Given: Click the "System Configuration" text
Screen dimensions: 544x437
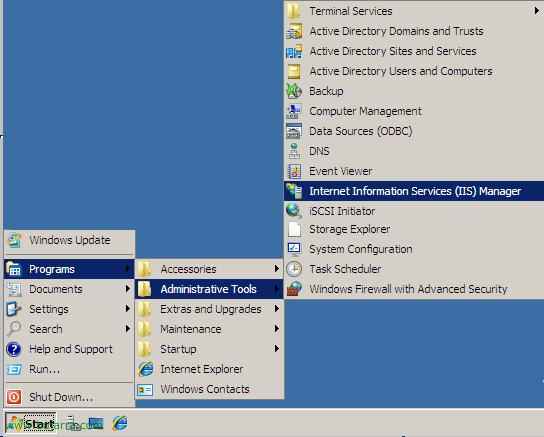Looking at the screenshot, I should point(361,249).
